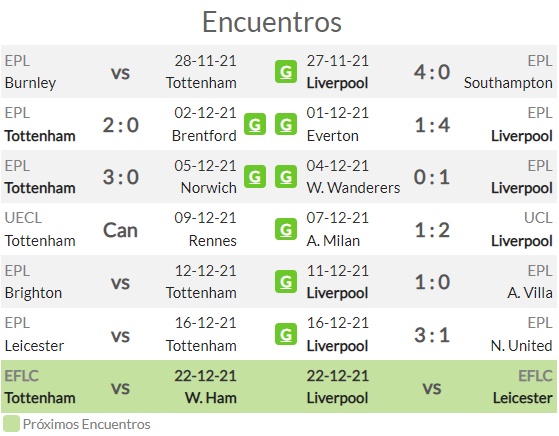Image resolution: width=559 pixels, height=436 pixels.
Task: Click the green Próximos Encuentros legend swatch
Action: tap(11, 424)
